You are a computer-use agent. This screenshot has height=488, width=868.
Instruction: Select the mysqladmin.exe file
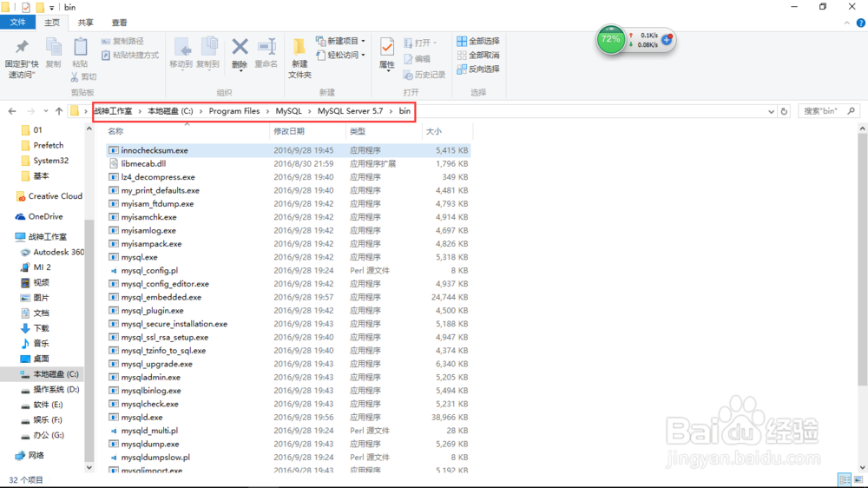288,377
